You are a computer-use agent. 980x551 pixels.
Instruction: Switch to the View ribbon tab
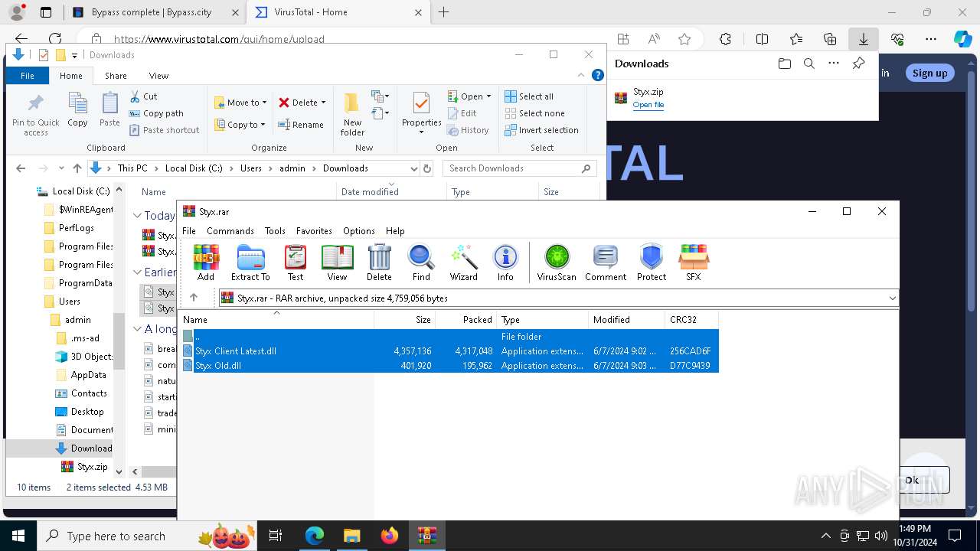click(158, 76)
